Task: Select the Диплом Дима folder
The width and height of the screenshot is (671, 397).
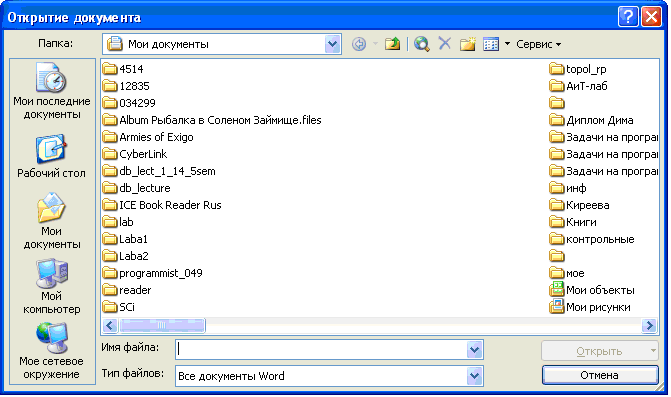Action: click(x=591, y=120)
